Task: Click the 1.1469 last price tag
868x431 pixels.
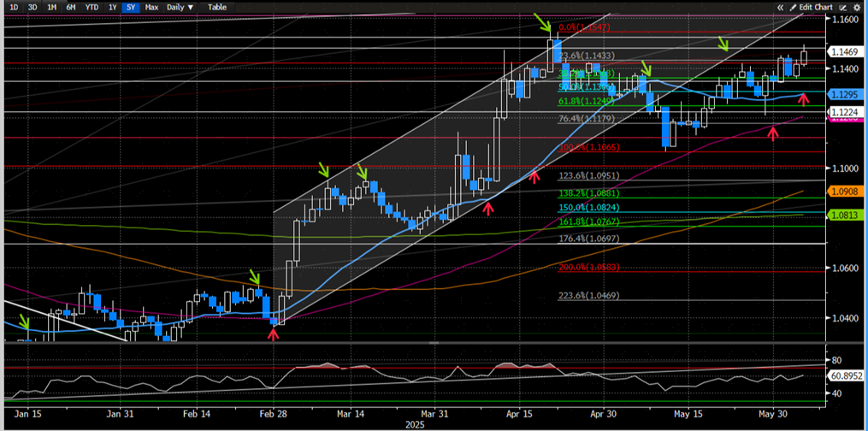Action: point(844,51)
